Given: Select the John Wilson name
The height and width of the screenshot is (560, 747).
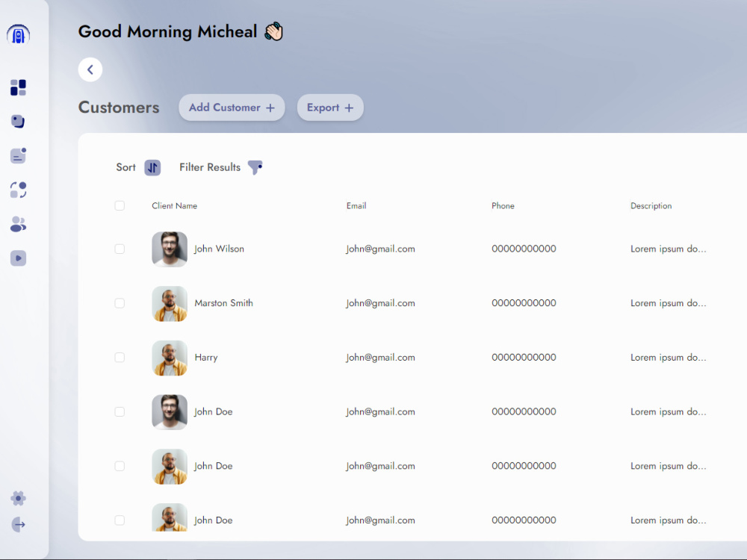Looking at the screenshot, I should pos(219,249).
